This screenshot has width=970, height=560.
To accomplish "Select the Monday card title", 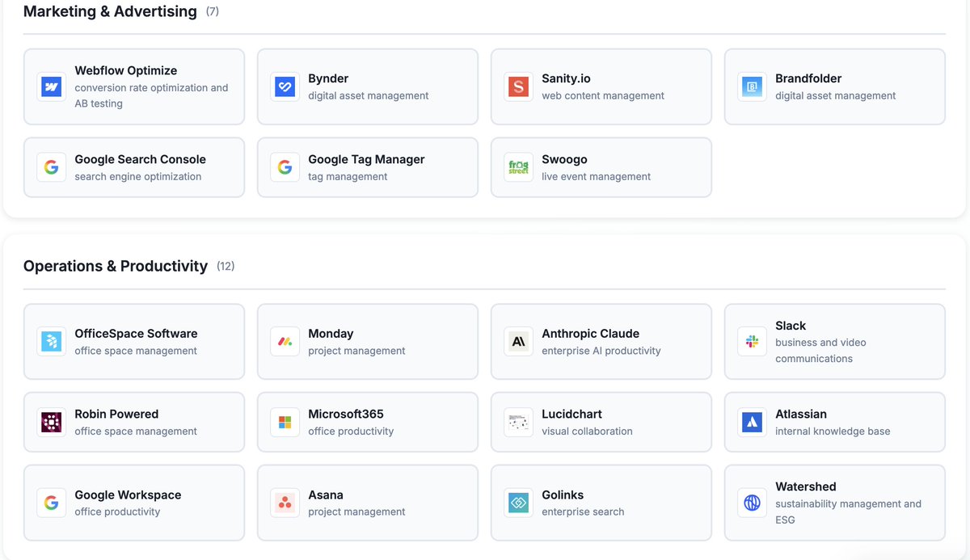I will [331, 333].
